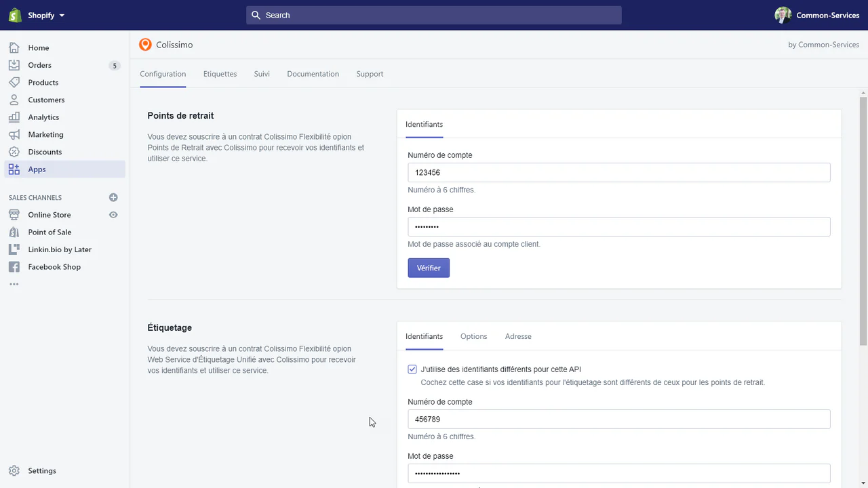Viewport: 868px width, 488px height.
Task: Click the Linkin.bio by Later icon
Action: click(14, 249)
